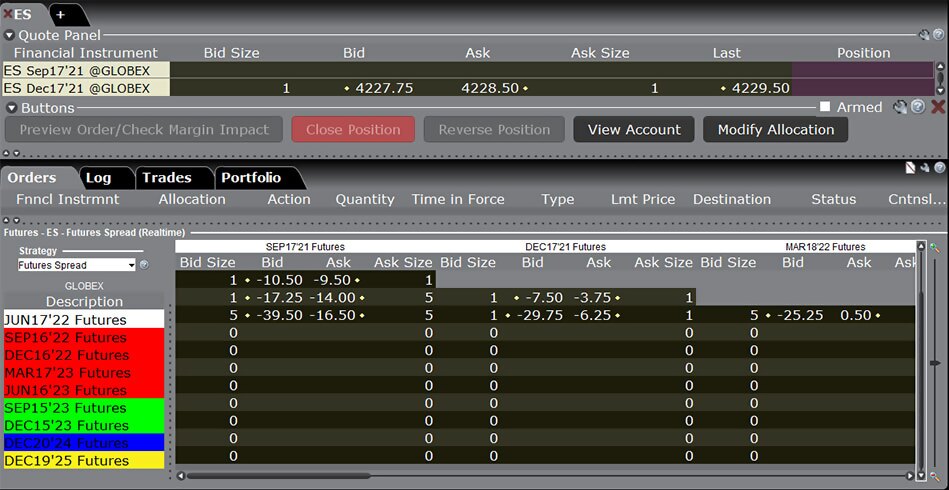Click Lmt Price column header
This screenshot has height=490, width=949.
click(x=643, y=199)
